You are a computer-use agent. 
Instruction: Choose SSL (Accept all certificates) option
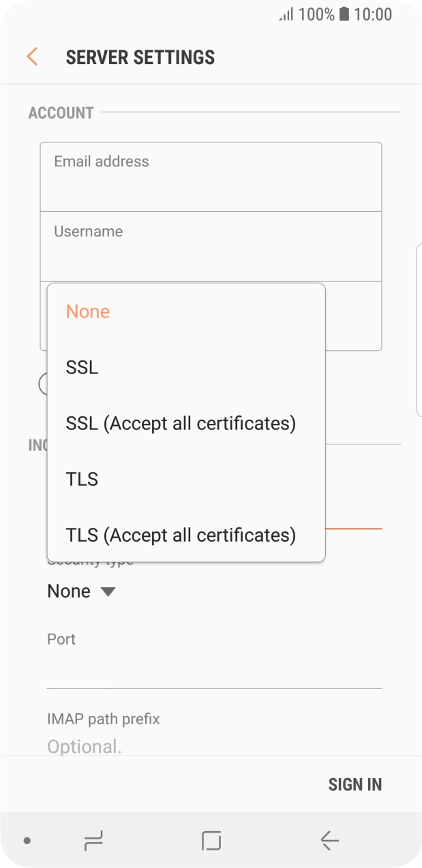tap(181, 423)
